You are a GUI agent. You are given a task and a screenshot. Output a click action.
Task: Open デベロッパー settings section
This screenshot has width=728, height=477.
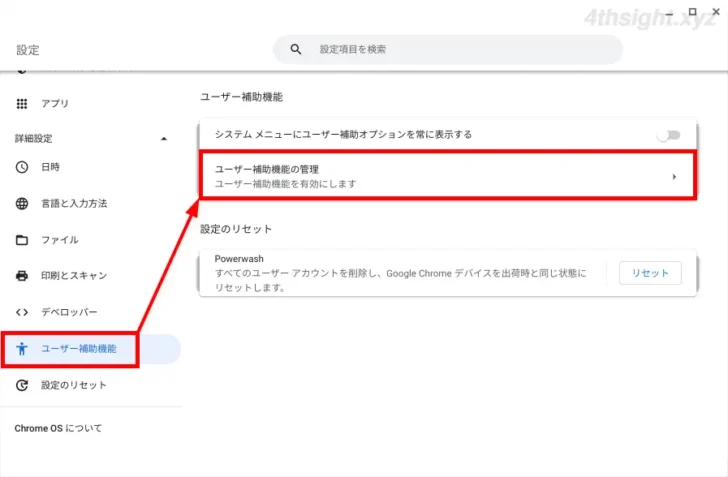(69, 313)
